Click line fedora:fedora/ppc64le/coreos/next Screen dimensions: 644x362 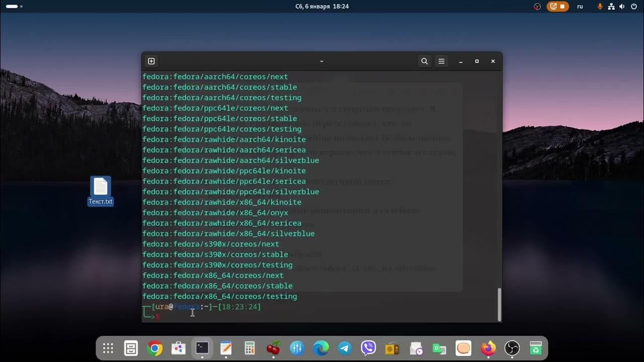215,108
